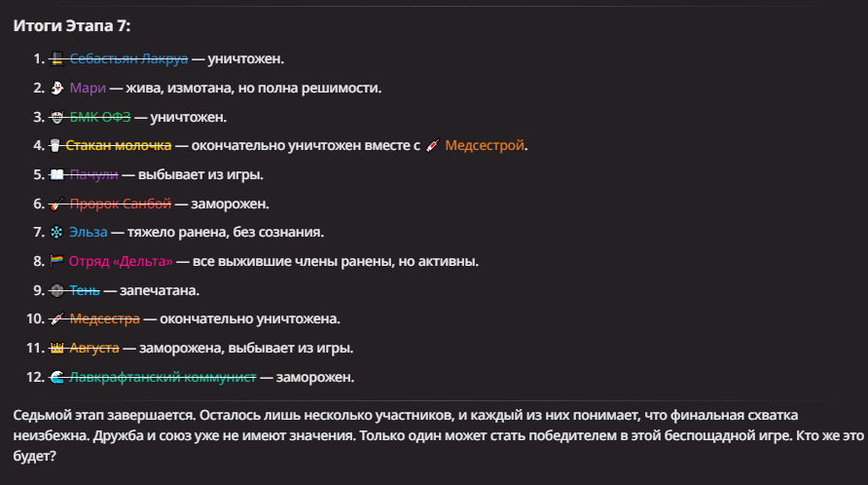Click the syringe icon before orange Медсестрой
The height and width of the screenshot is (485, 868).
pyautogui.click(x=433, y=146)
